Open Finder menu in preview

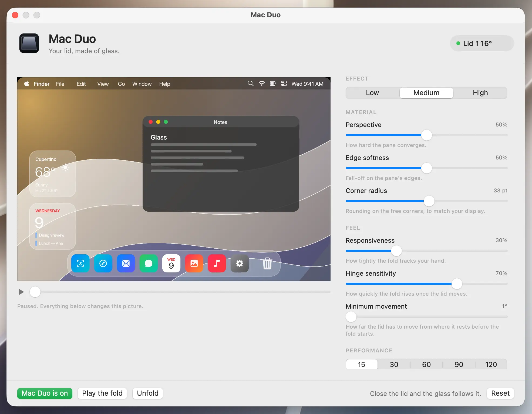point(42,84)
